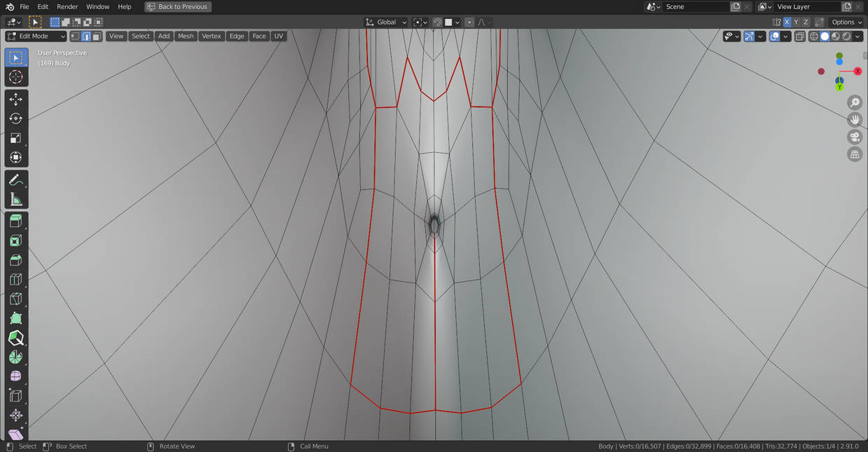868x452 pixels.
Task: Open the UV menu button
Action: (x=279, y=36)
